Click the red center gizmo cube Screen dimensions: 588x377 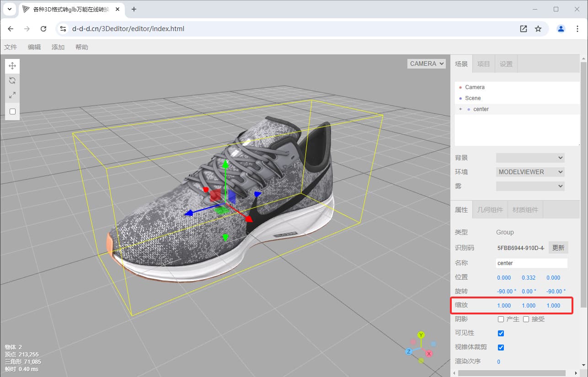pos(214,196)
